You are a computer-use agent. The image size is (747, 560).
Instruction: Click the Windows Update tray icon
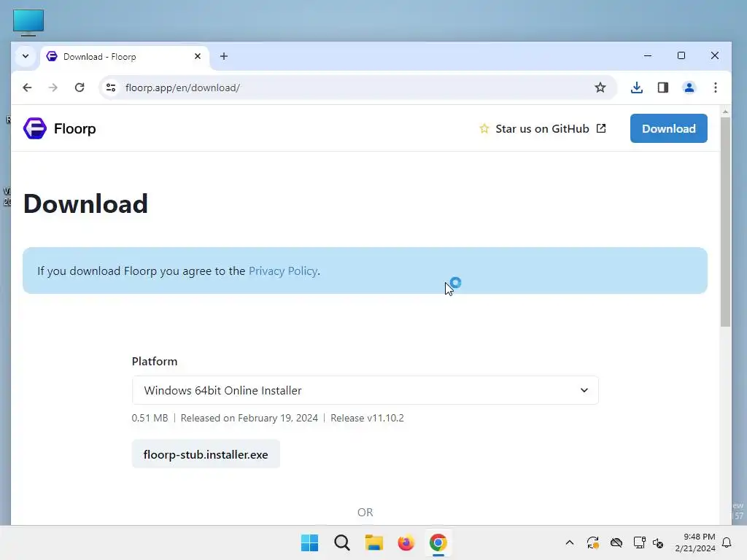click(592, 542)
